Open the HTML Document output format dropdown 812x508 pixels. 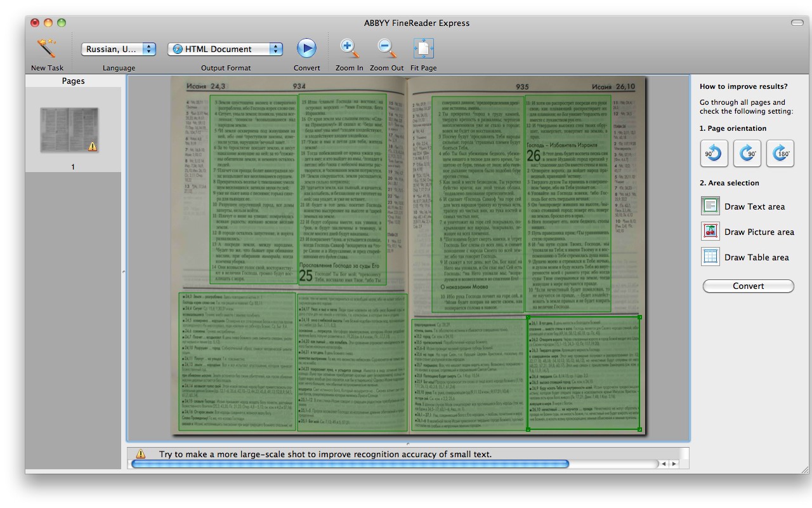(225, 49)
